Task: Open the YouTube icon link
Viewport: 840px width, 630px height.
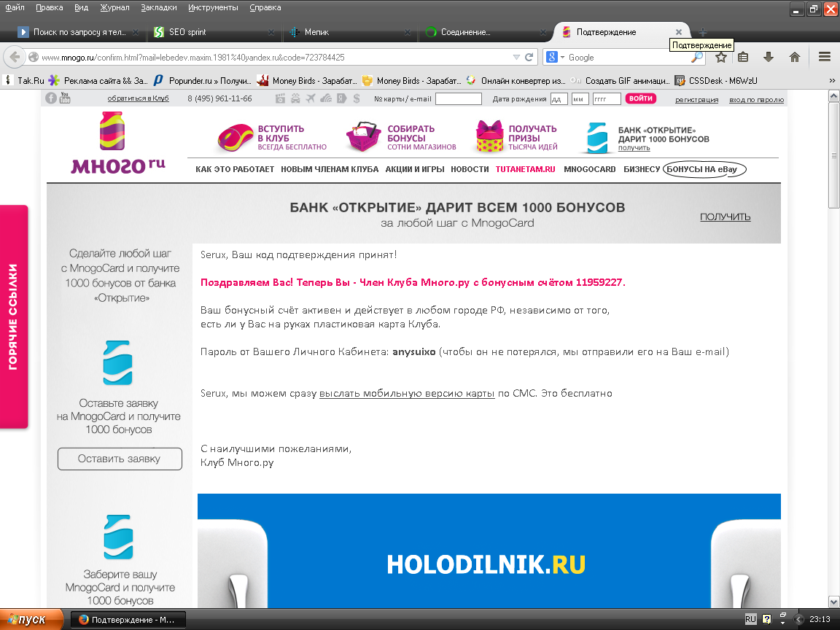Action: 65,98
